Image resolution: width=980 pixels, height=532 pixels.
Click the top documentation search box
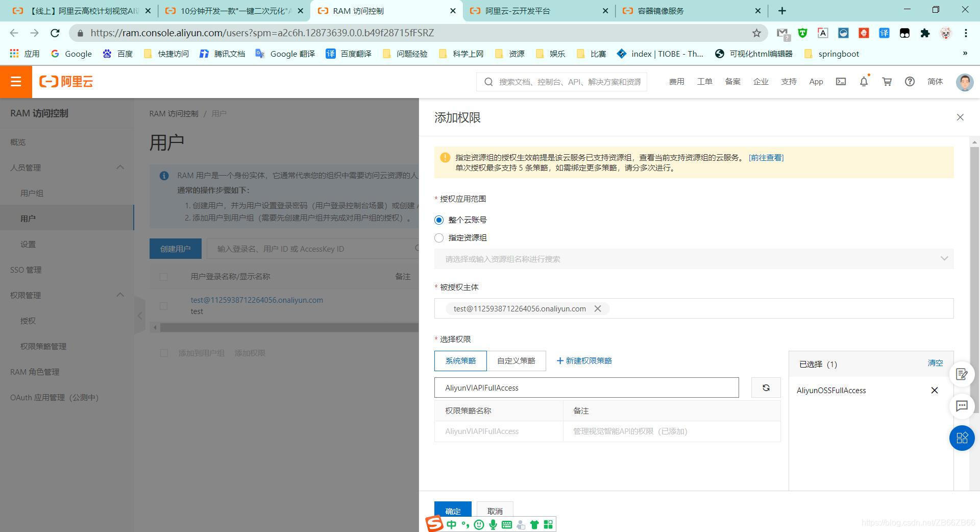point(561,82)
